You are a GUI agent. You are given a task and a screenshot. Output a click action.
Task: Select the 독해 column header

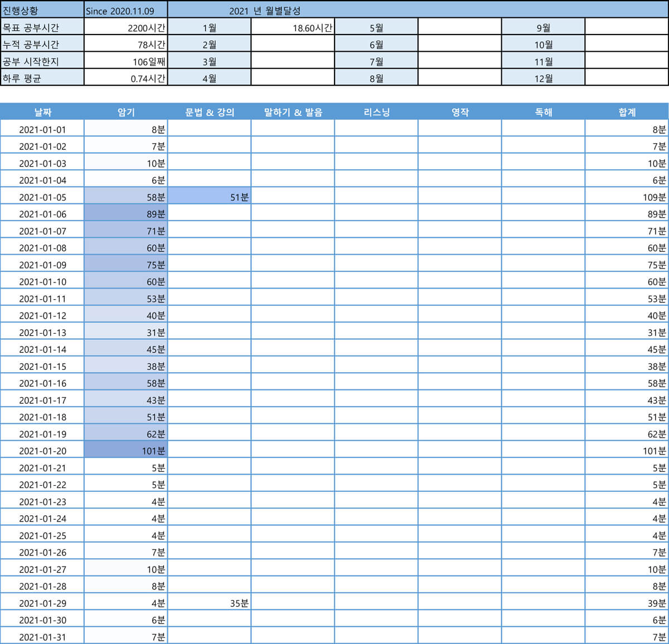click(543, 111)
